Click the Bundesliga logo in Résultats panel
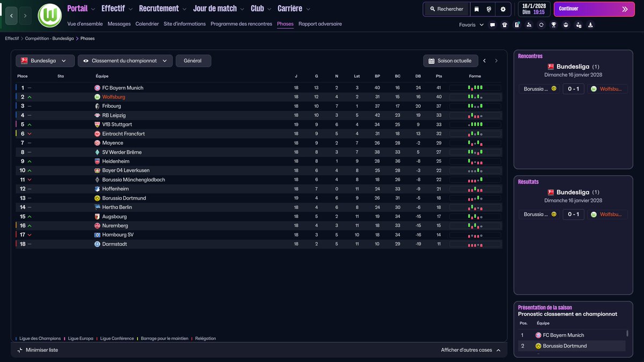This screenshot has width=644, height=362. 551,193
